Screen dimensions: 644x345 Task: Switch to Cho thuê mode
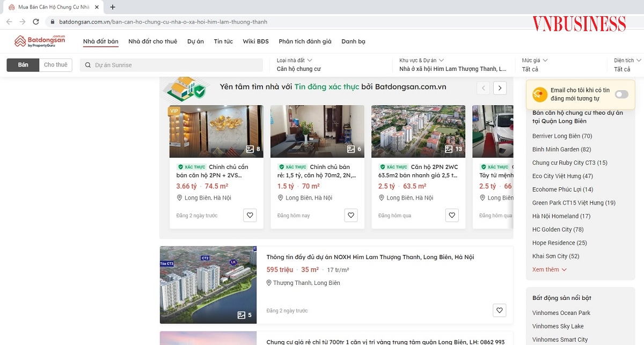(55, 64)
